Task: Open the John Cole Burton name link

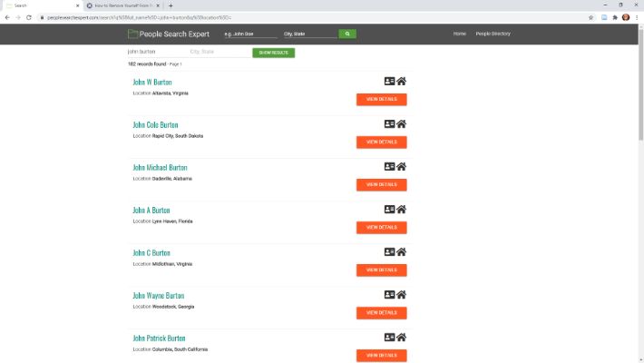Action: pyautogui.click(x=155, y=125)
